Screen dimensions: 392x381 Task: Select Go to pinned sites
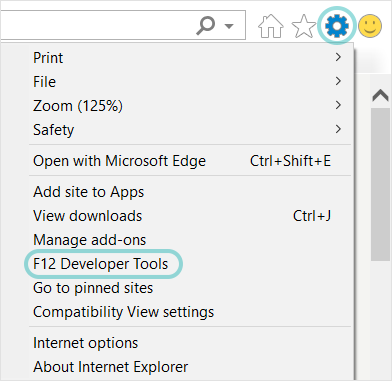[x=190, y=288]
